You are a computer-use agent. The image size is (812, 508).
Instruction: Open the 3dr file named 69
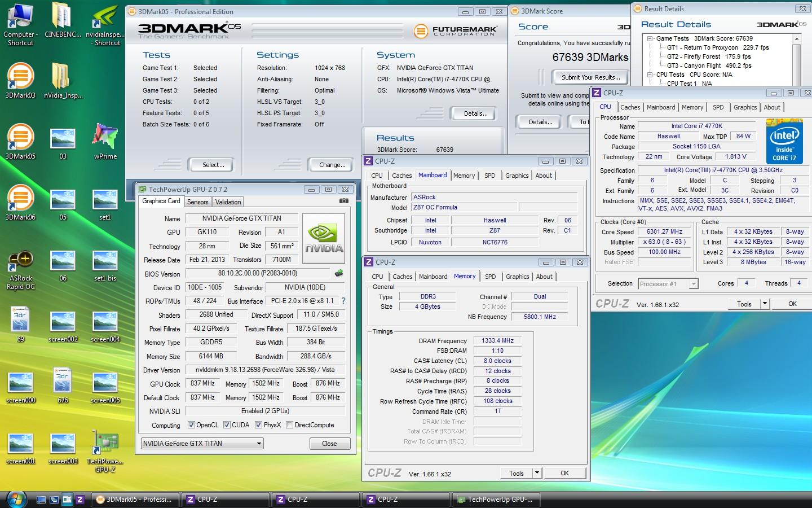[20, 325]
